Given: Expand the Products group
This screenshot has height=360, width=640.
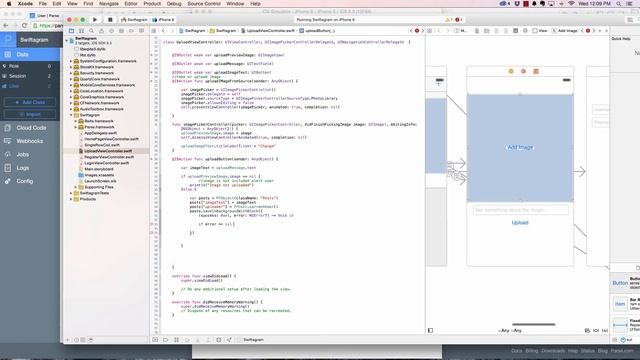Looking at the screenshot, I should 71,199.
